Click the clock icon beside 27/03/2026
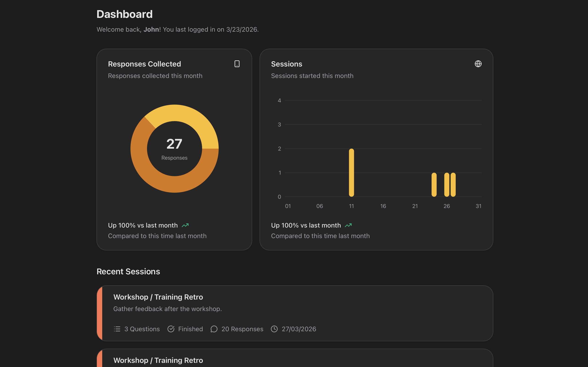Screen dimensions: 588x367 click(x=274, y=329)
